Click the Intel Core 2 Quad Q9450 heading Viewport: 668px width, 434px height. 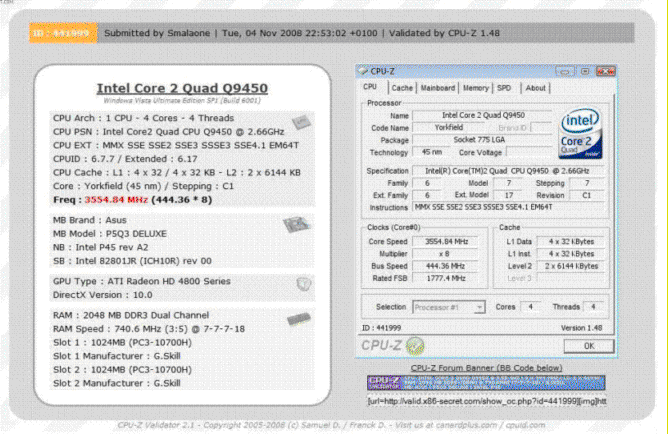click(182, 88)
